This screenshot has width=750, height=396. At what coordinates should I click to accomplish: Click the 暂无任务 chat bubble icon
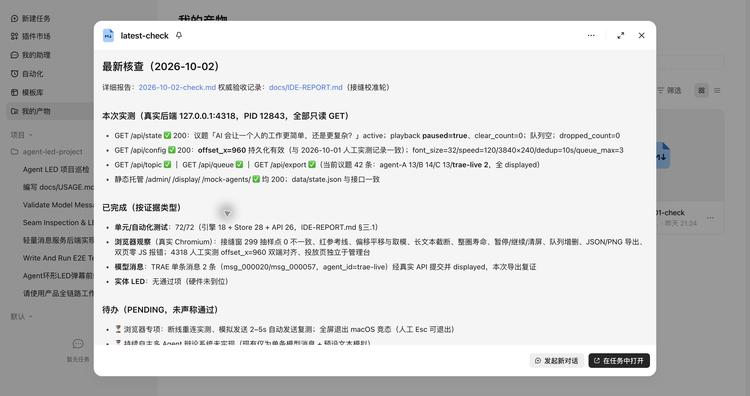pyautogui.click(x=78, y=343)
